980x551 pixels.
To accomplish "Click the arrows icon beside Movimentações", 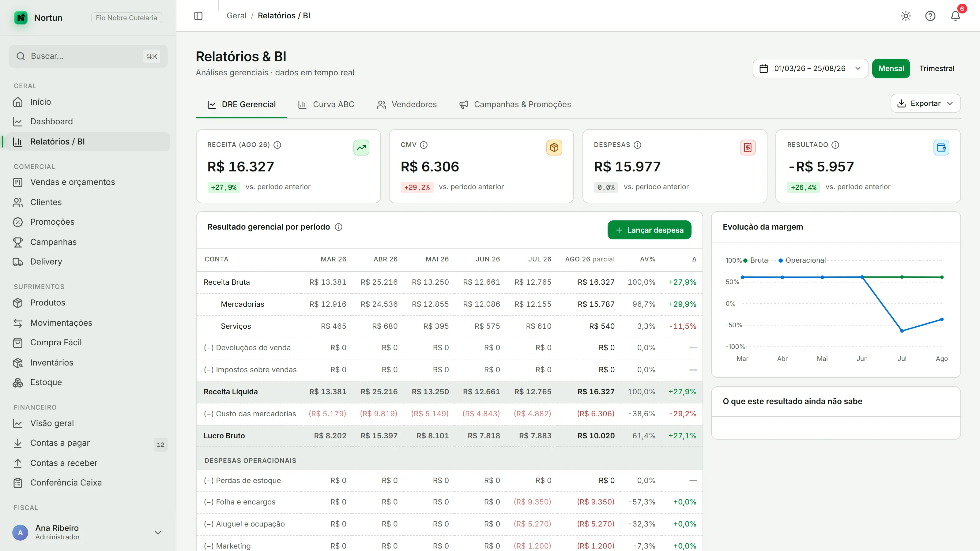I will 17,323.
